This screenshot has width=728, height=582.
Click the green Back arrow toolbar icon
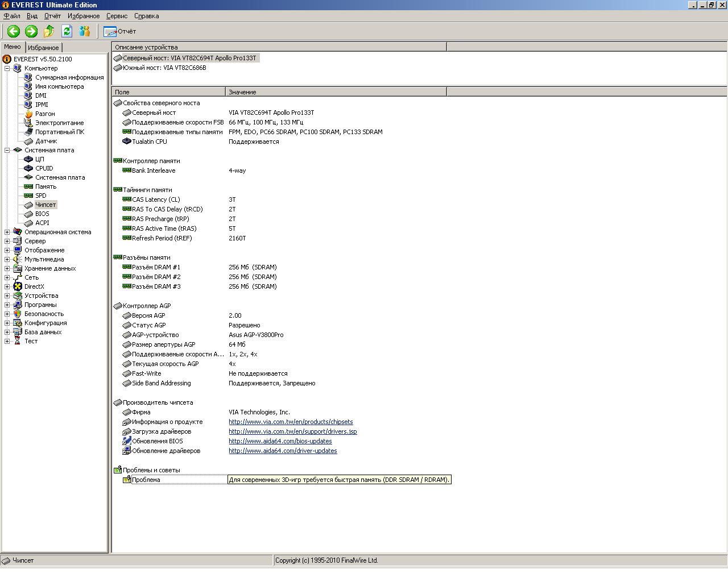(14, 31)
